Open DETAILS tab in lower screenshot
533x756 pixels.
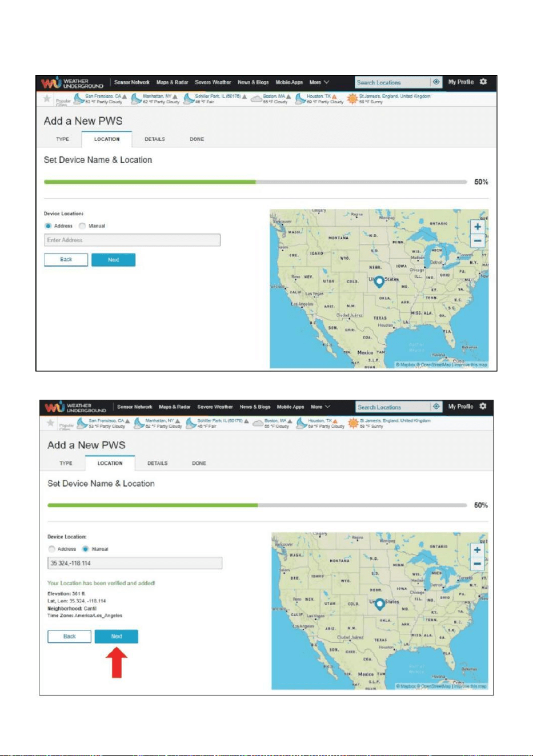point(158,464)
